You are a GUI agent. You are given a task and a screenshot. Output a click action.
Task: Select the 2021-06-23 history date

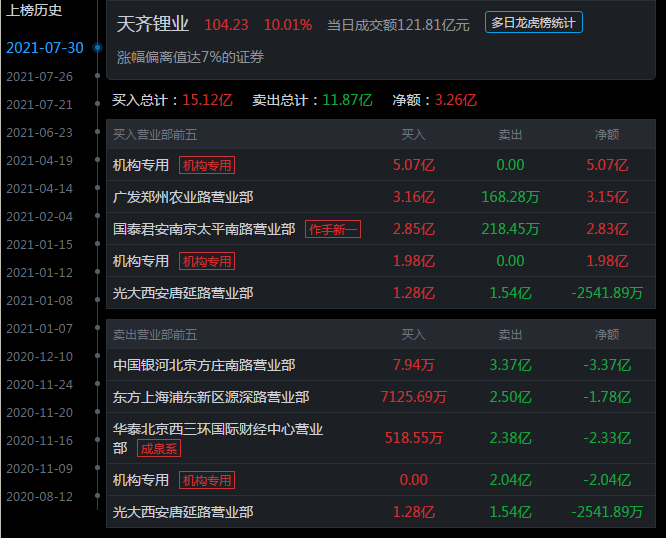click(40, 132)
